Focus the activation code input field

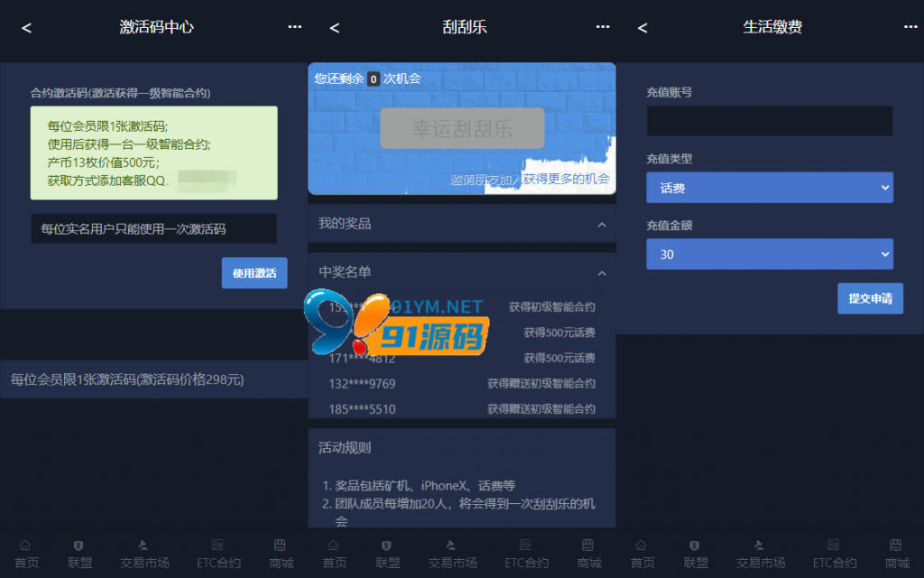click(153, 228)
